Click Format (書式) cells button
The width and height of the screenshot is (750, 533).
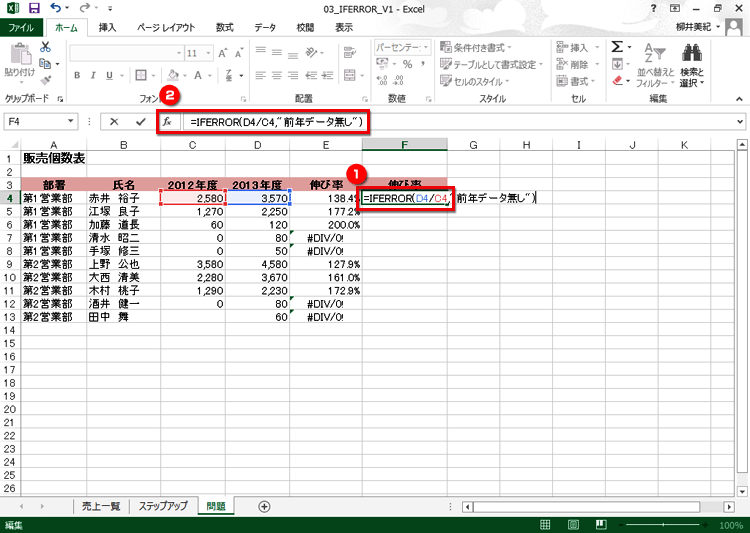575,81
